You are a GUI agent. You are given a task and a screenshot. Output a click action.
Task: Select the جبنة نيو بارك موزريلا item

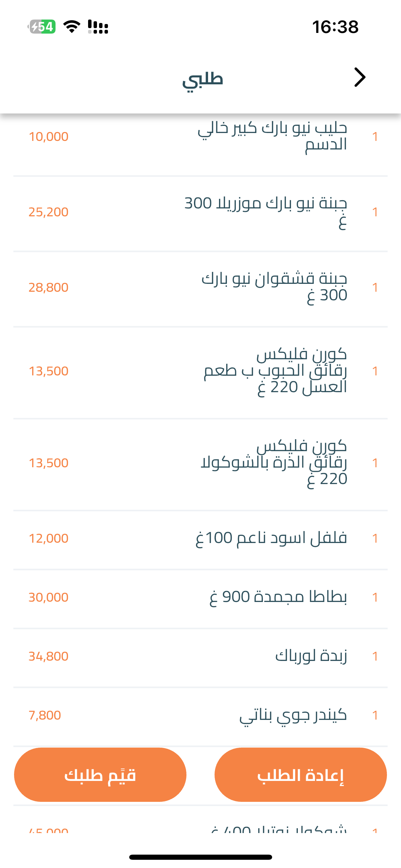(266, 212)
